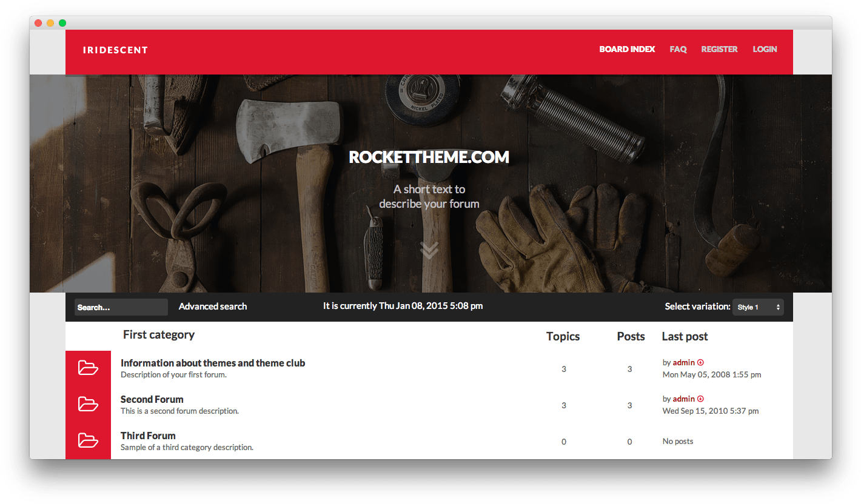Click the Iridescent site logo
The image size is (861, 504).
tap(115, 50)
